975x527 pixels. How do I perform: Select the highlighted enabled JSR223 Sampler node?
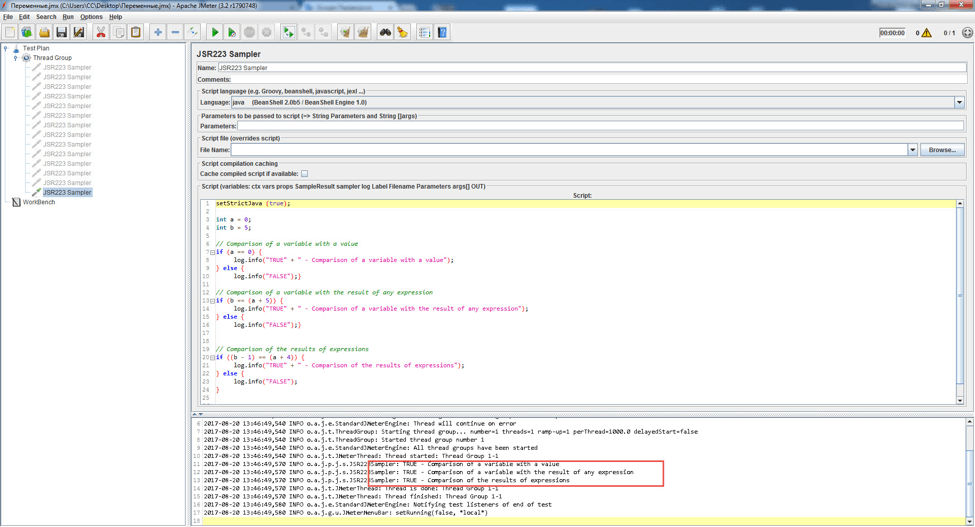[67, 193]
